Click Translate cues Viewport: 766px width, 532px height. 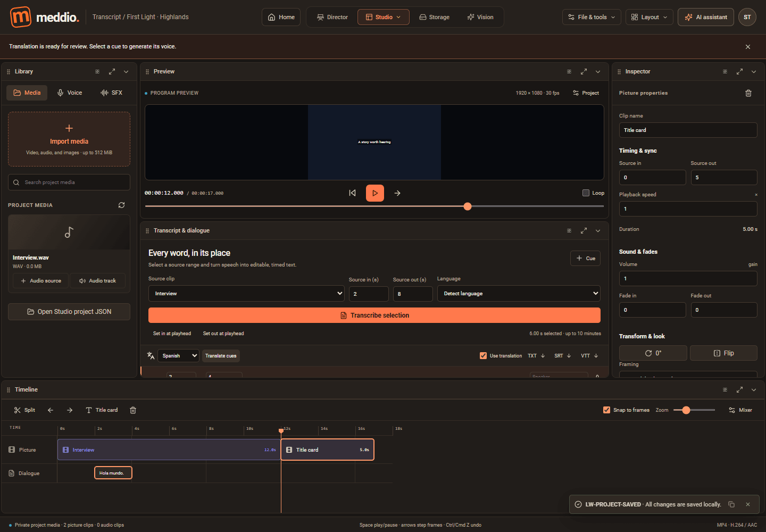[x=221, y=356]
